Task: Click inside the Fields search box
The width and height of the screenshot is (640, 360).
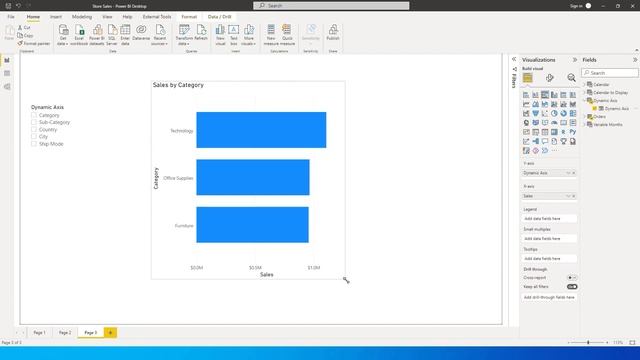Action: 610,73
